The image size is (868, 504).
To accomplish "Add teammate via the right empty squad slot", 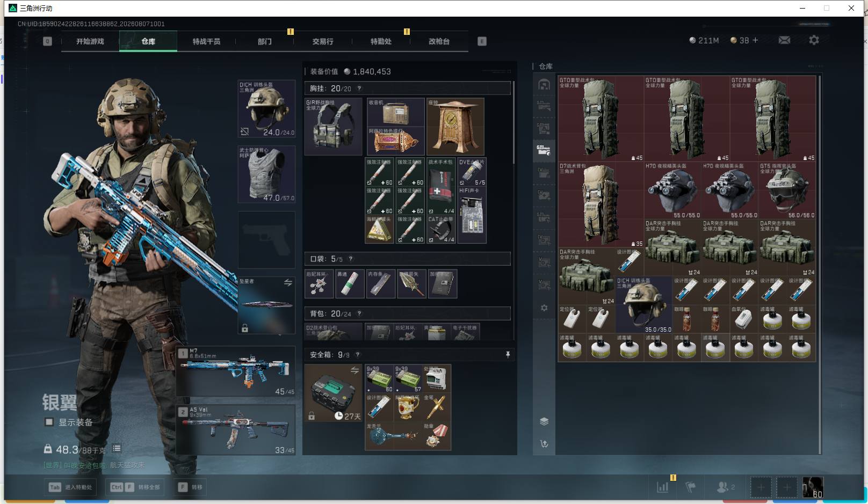I will pyautogui.click(x=787, y=487).
